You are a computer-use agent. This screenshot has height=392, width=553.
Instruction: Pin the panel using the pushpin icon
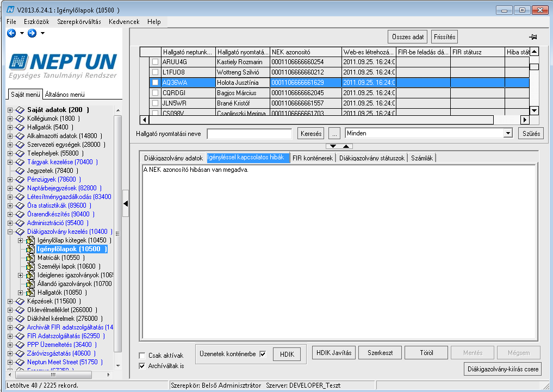point(533,37)
